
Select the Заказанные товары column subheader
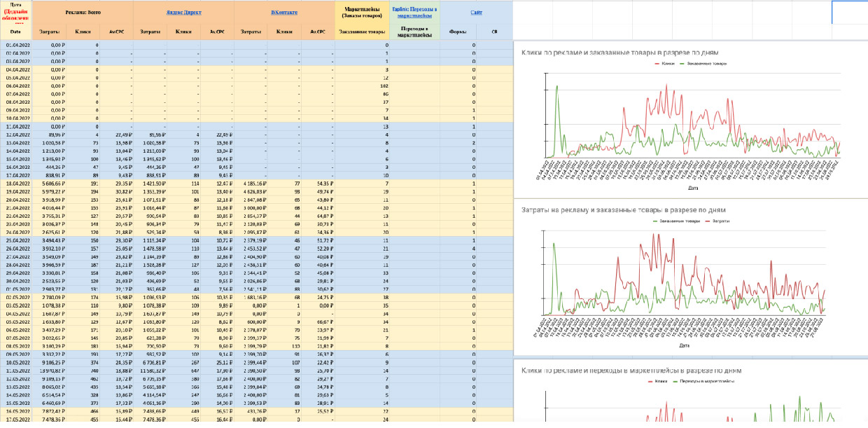[x=362, y=32]
